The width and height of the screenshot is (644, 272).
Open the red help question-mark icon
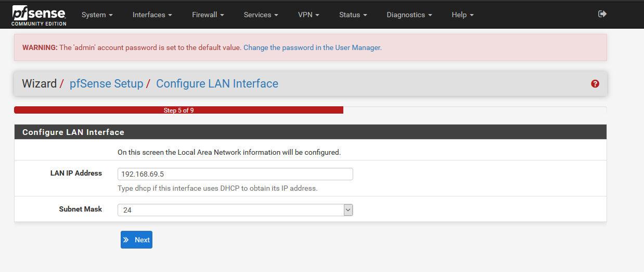point(595,83)
